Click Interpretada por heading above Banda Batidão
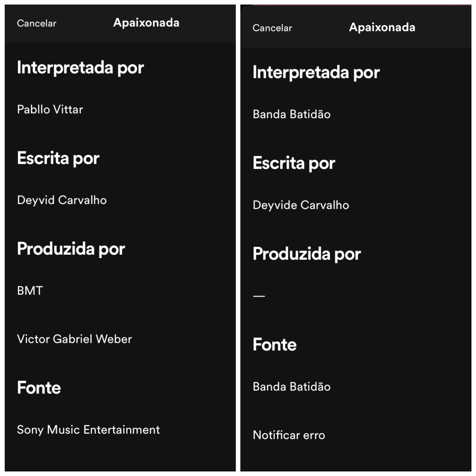The image size is (476, 476). click(x=316, y=73)
